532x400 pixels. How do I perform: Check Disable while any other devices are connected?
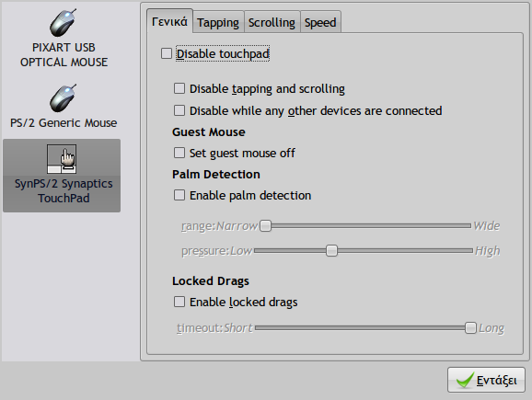pyautogui.click(x=179, y=110)
